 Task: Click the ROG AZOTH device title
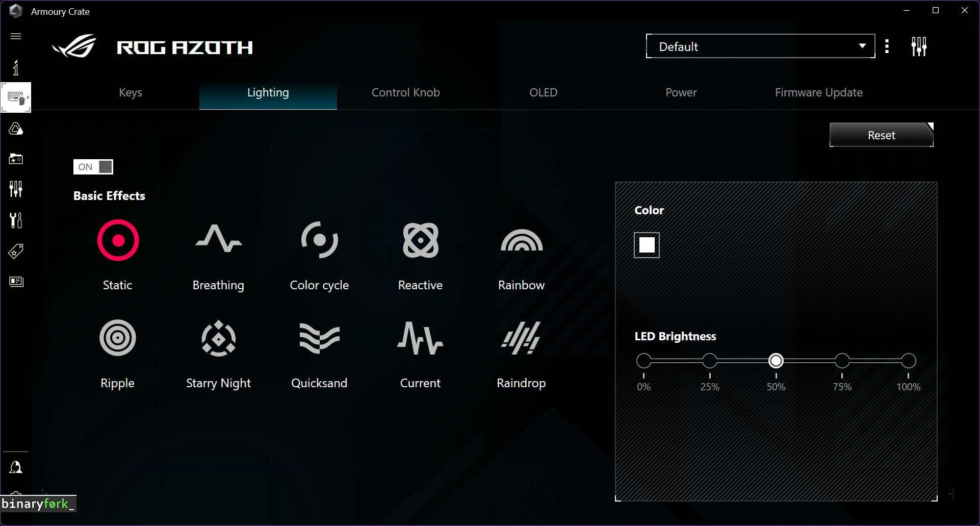tap(185, 48)
